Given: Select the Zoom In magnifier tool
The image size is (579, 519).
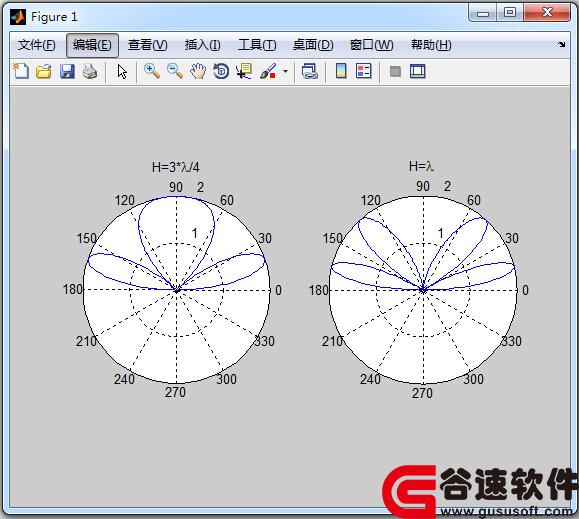Looking at the screenshot, I should [152, 71].
